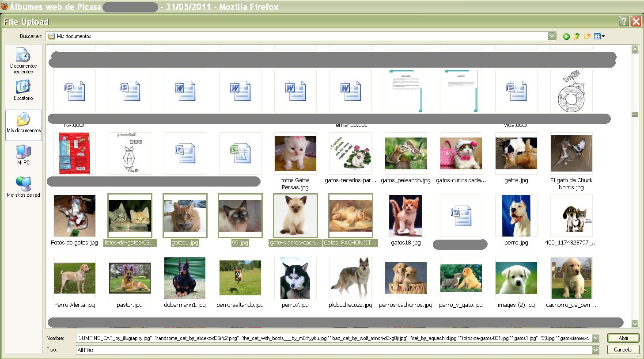Expand the Nombre filename dropdown

[595, 338]
